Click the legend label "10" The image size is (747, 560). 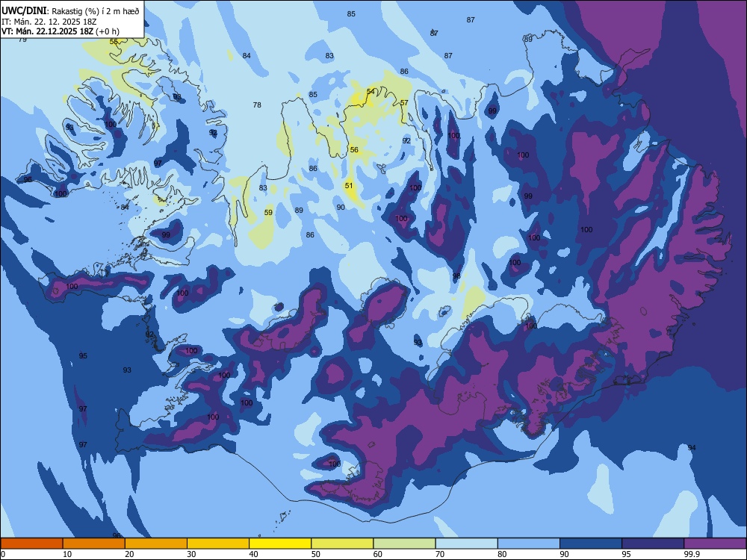point(67,554)
